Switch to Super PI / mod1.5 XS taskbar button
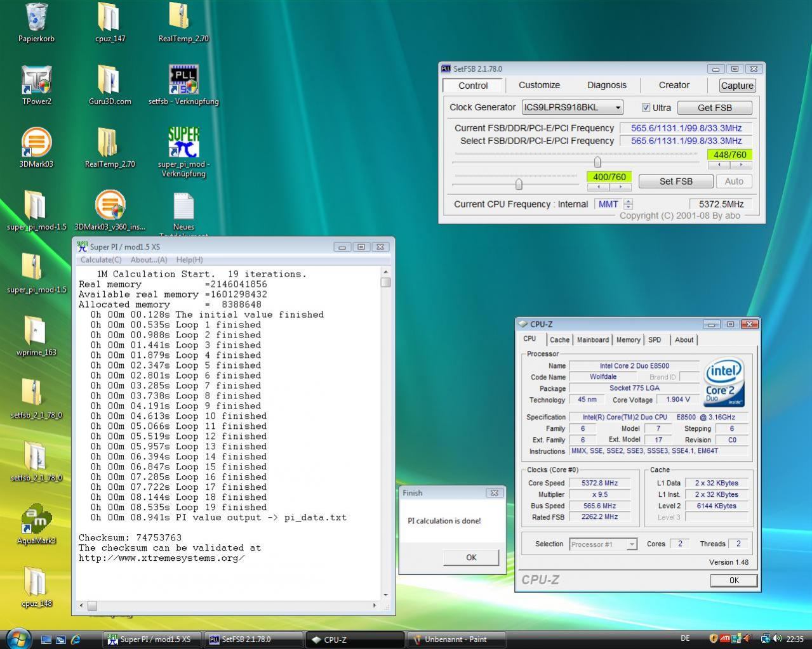The width and height of the screenshot is (812, 649). 153,639
